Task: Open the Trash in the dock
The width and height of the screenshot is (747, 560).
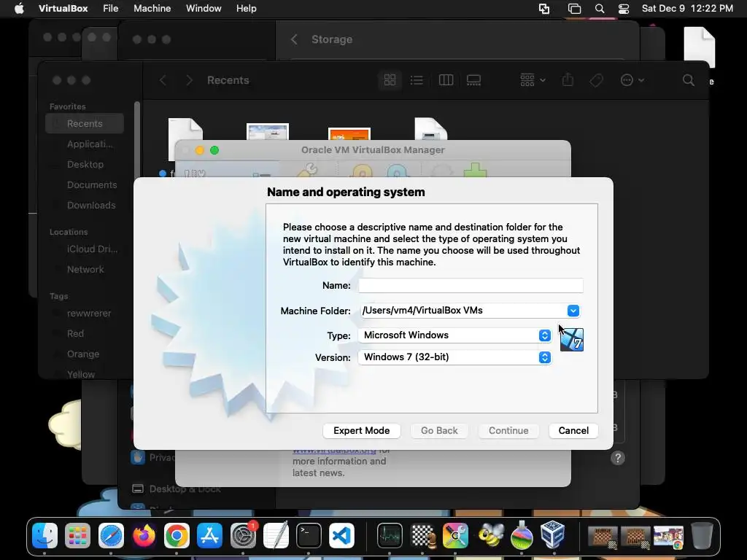Action: 702,535
